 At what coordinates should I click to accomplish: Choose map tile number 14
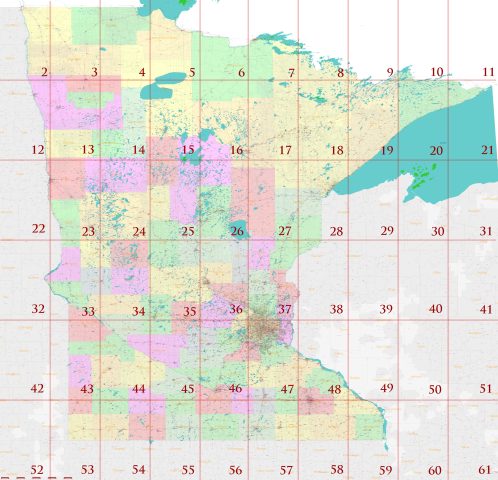click(x=139, y=150)
